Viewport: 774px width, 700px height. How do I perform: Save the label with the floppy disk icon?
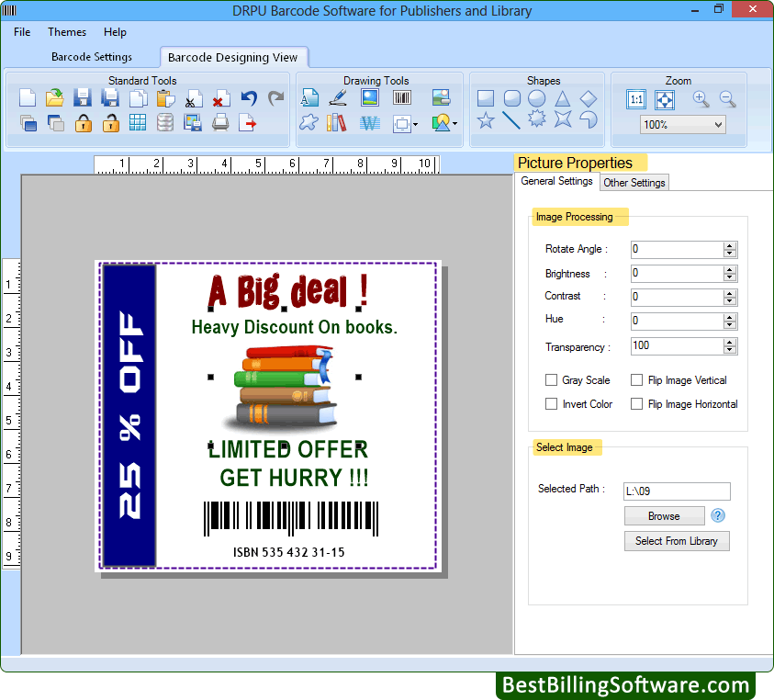click(x=83, y=97)
